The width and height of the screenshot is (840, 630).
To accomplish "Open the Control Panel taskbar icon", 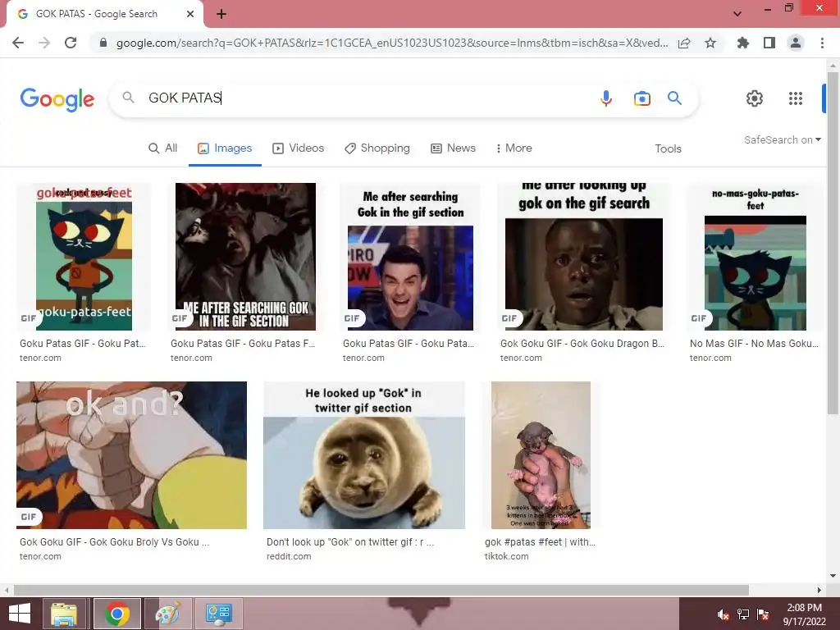I will pyautogui.click(x=218, y=614).
